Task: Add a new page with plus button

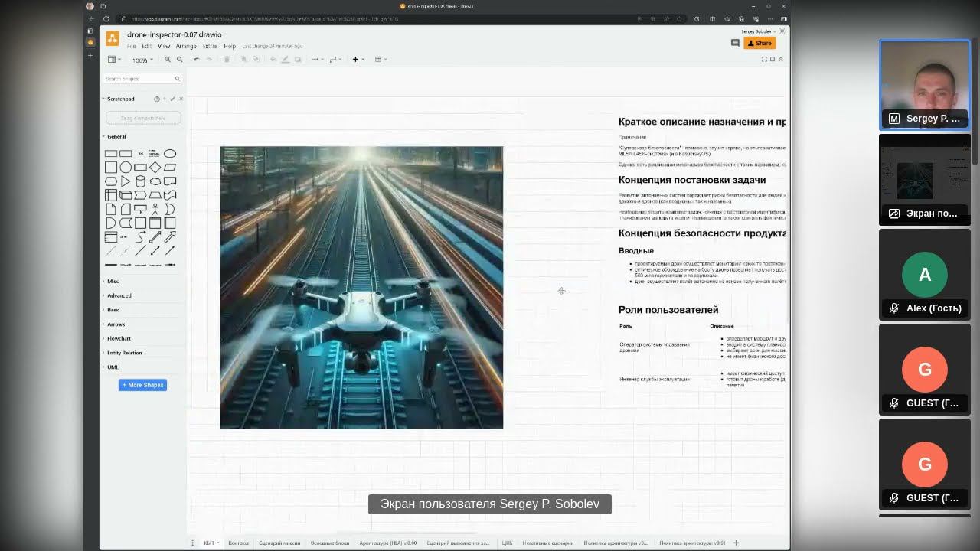Action: point(736,543)
